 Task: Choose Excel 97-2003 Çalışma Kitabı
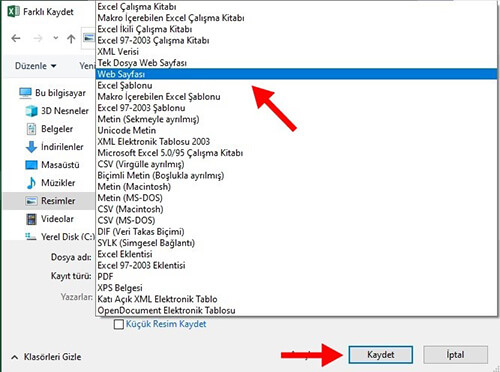297,40
